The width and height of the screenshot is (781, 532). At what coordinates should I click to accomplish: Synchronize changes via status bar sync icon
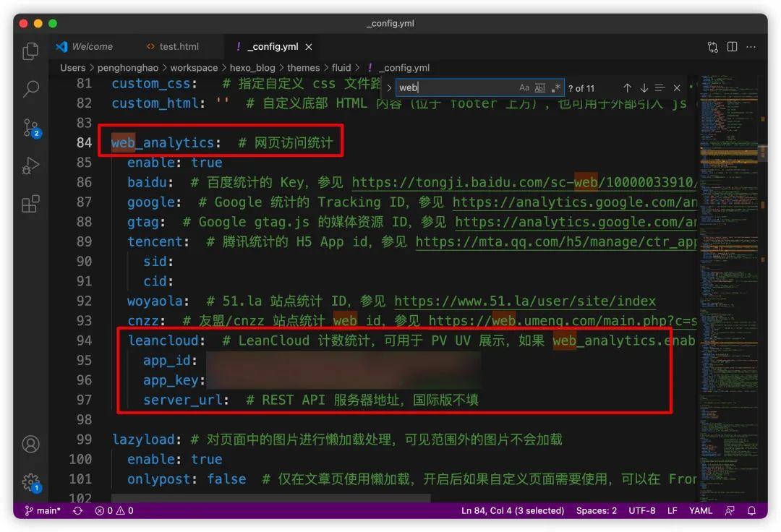[x=77, y=510]
